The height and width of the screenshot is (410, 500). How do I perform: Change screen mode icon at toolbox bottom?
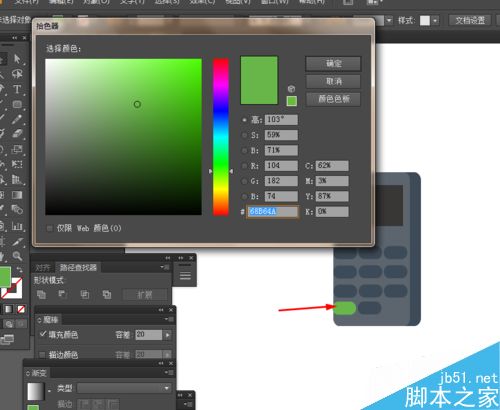pyautogui.click(x=7, y=340)
